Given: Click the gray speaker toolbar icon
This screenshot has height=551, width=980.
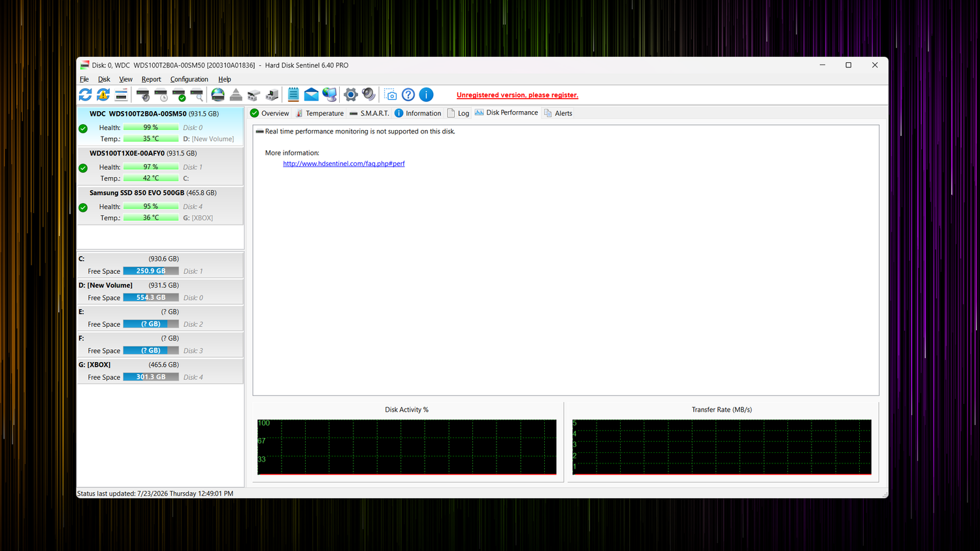Looking at the screenshot, I should 368,95.
